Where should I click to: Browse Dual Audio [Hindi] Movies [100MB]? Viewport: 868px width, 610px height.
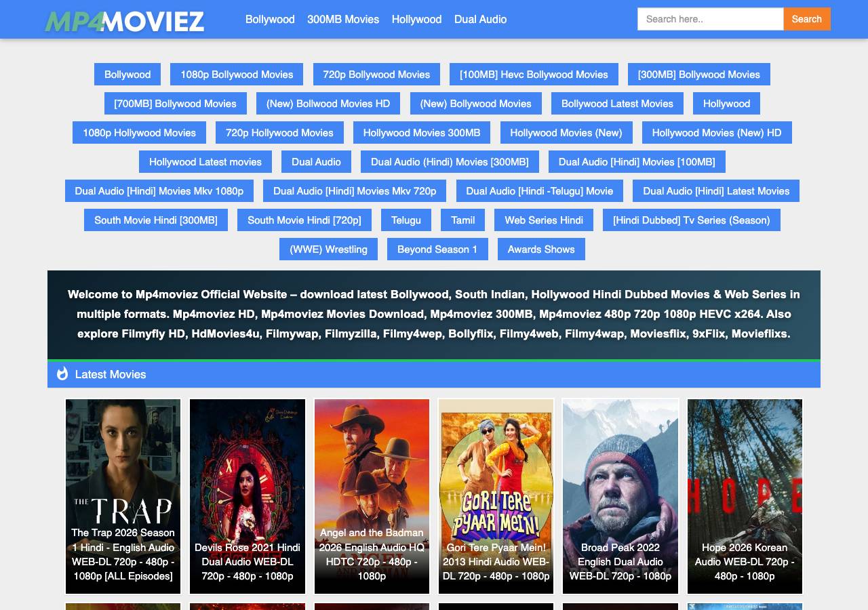[637, 162]
